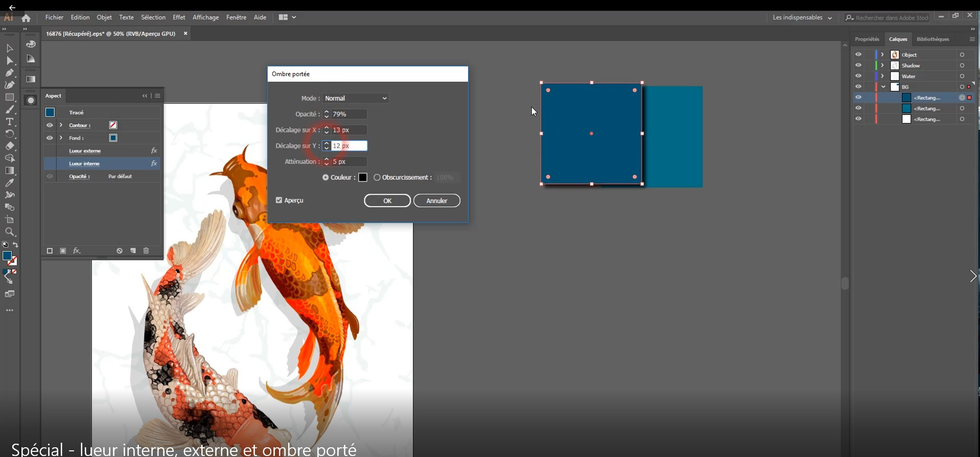Open the Appearance panel dock icon
This screenshot has height=457, width=980.
tap(31, 101)
